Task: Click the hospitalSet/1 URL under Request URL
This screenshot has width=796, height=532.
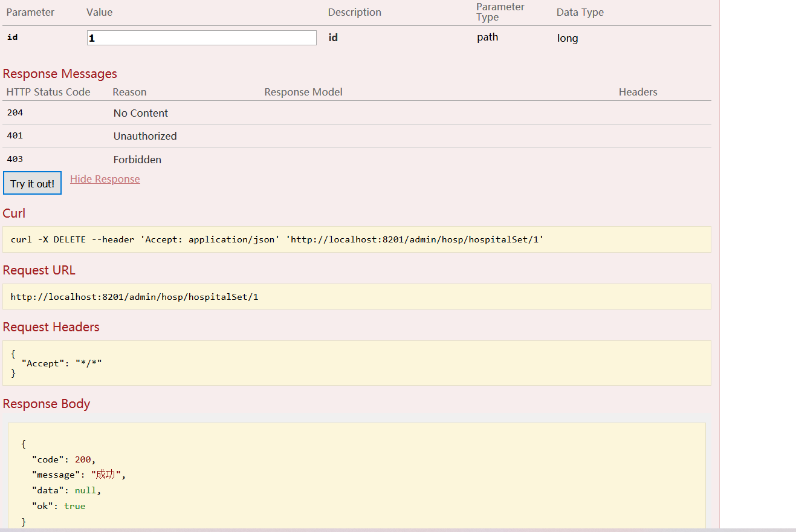Action: coord(134,297)
